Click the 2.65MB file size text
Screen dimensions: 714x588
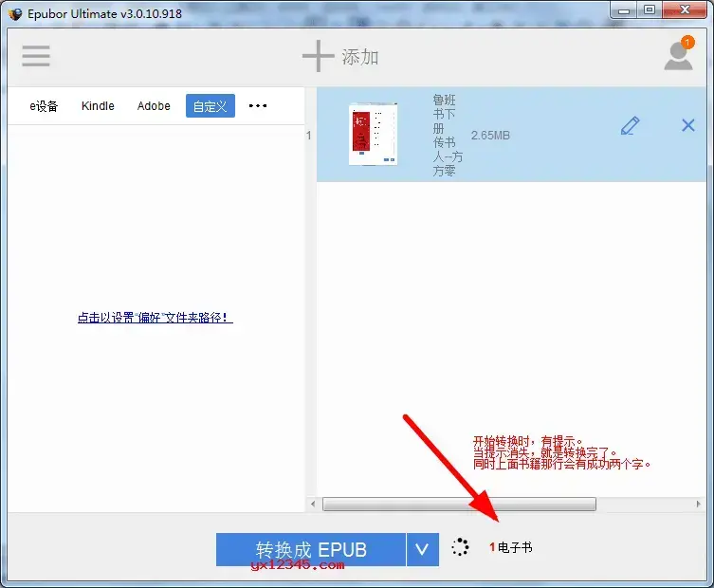tap(490, 136)
